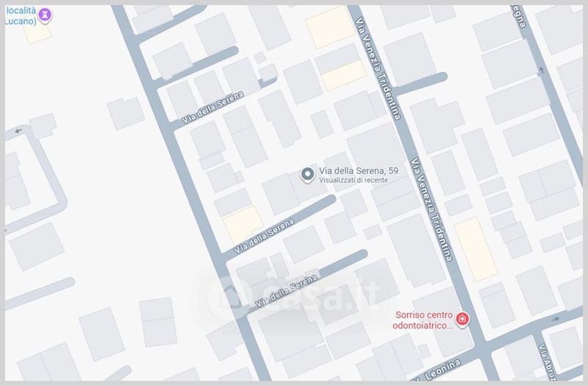
Task: Click the 'Via della Serena' label below the address pin
Action: click(264, 236)
